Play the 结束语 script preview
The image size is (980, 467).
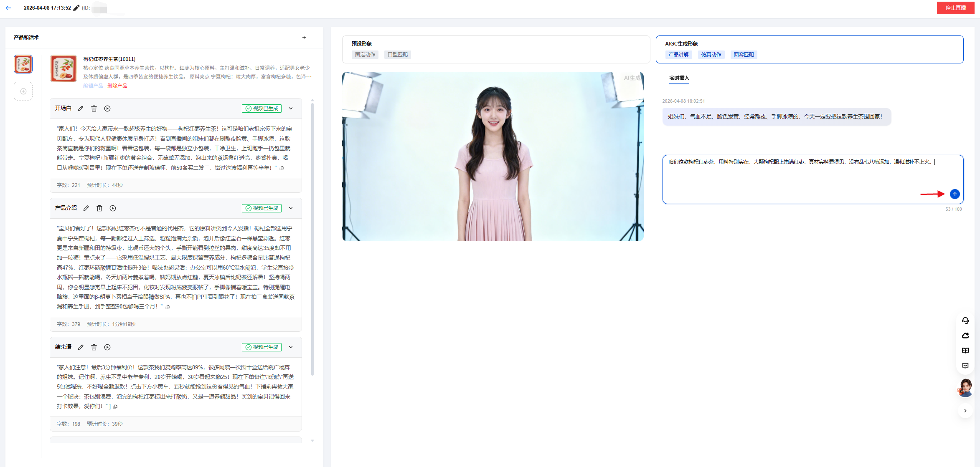pos(107,347)
